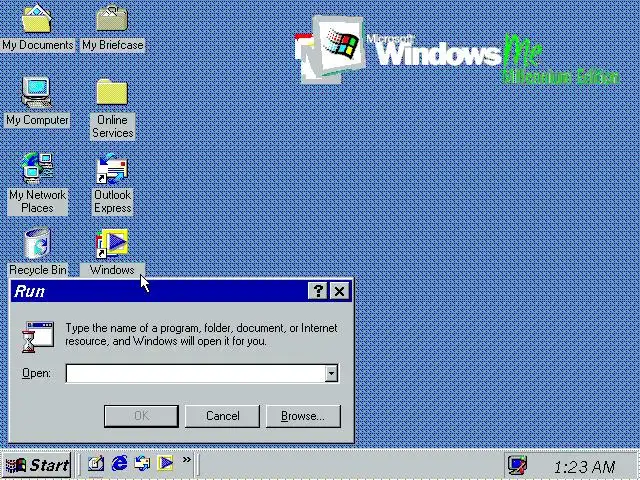Viewport: 640px width, 480px height.
Task: Click Cancel in the Run dialog
Action: [x=222, y=416]
